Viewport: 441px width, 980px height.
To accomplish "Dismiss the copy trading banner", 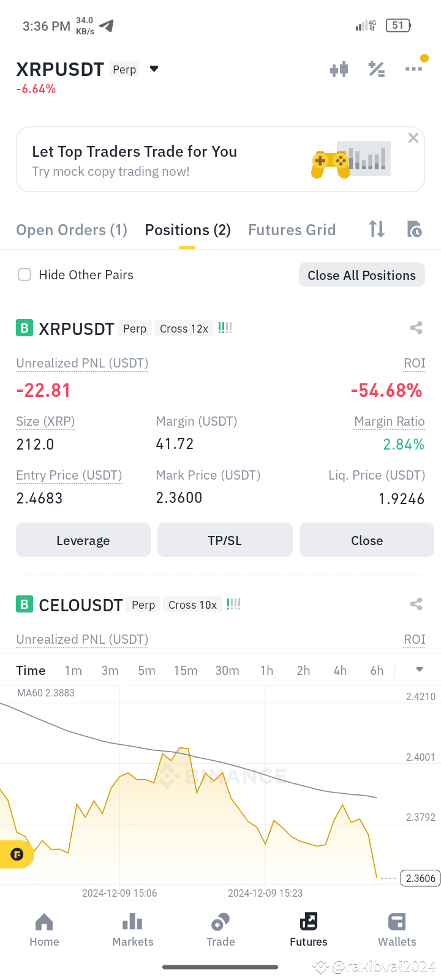I will 413,138.
